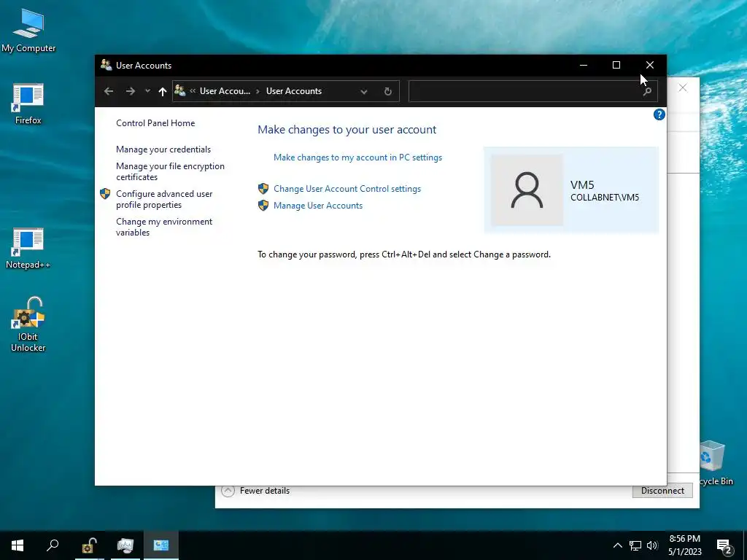Screen dimensions: 747x560
Task: Open network tray icon
Action: [635, 545]
